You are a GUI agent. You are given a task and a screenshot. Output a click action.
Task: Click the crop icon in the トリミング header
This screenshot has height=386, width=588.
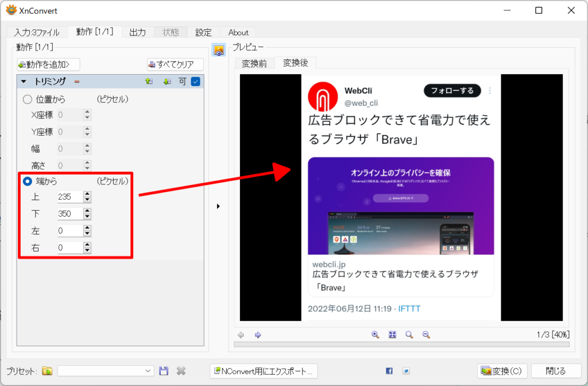point(183,81)
